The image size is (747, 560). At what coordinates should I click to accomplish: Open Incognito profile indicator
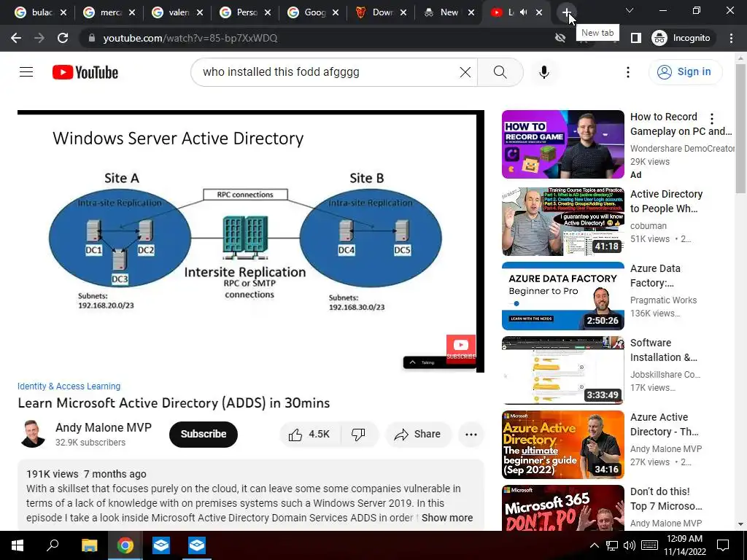[682, 38]
